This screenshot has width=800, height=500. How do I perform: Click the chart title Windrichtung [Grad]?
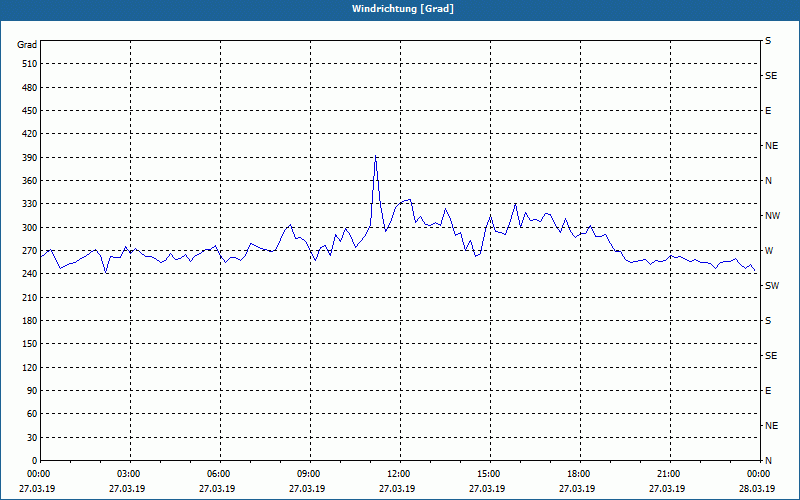[x=403, y=9]
